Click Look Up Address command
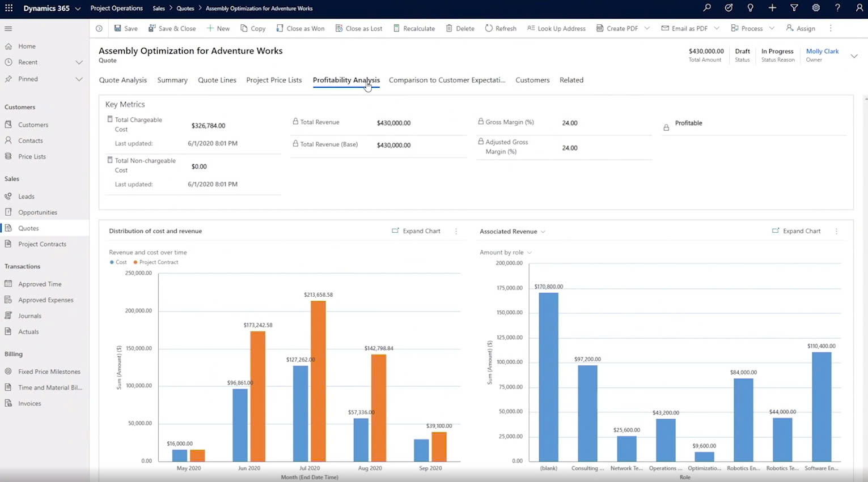This screenshot has height=482, width=868. tap(556, 28)
